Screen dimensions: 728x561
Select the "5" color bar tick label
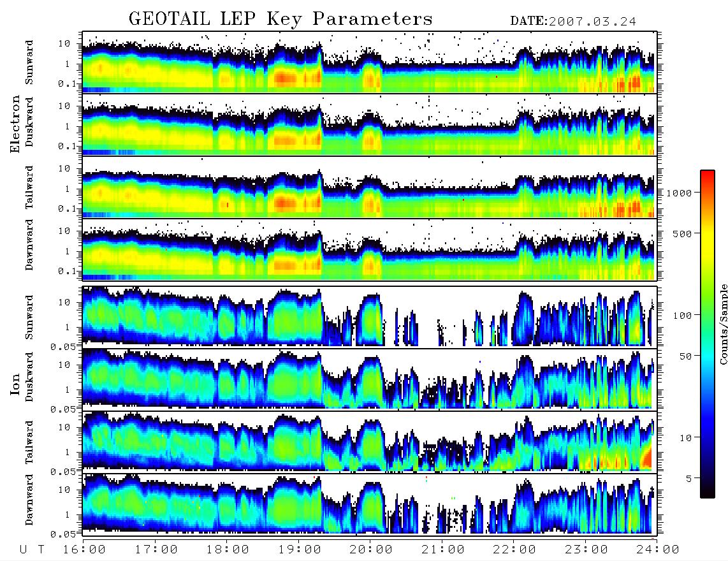coord(688,478)
